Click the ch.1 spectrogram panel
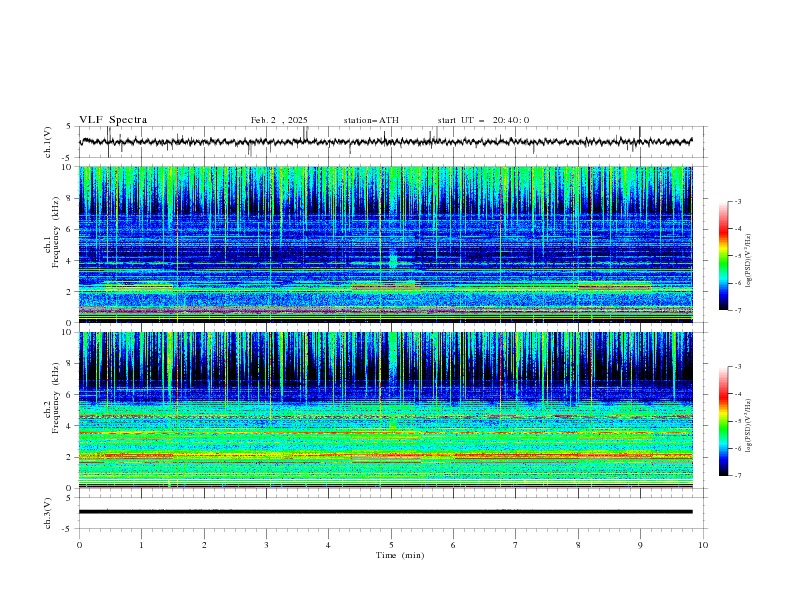 [385, 244]
